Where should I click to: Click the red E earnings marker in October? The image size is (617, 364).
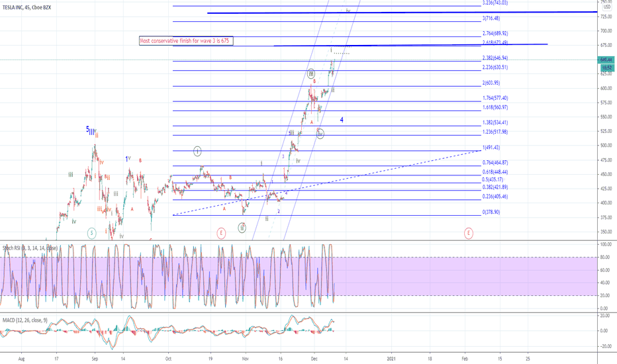[221, 233]
